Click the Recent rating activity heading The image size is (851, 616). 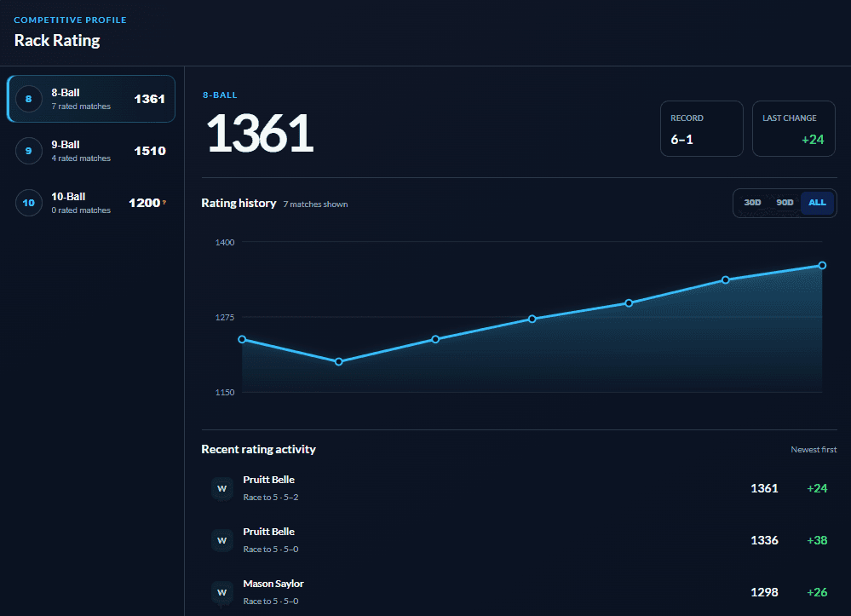pos(258,449)
